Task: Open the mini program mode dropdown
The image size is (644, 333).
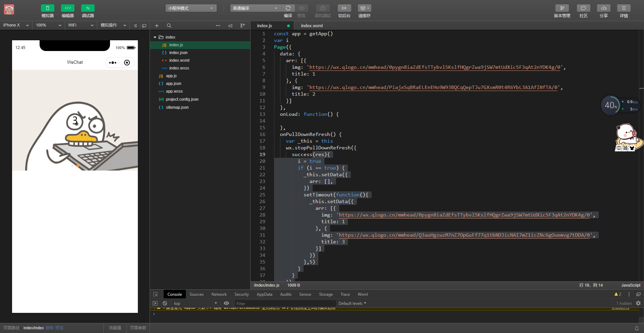Action: 191,8
